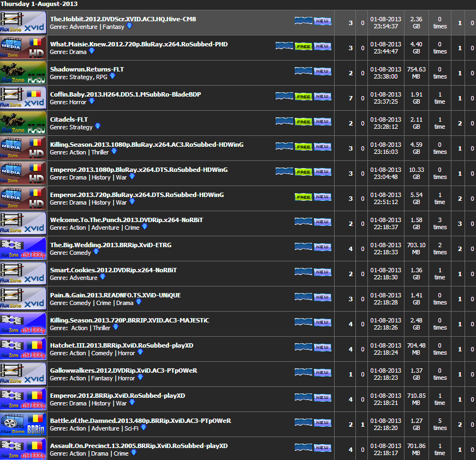Click the download arrow for Killing.Season.2013.720P BRRIP

point(116,327)
